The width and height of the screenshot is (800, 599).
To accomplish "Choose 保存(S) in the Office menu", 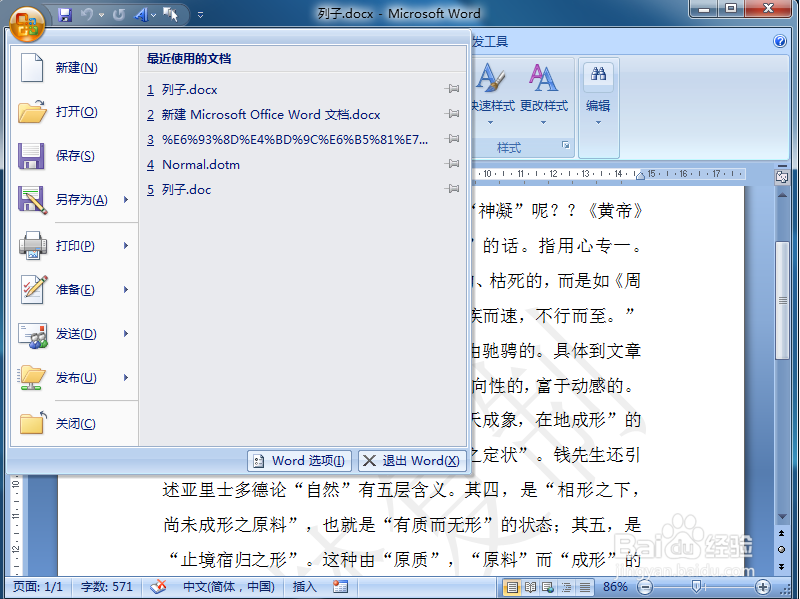I will click(74, 156).
